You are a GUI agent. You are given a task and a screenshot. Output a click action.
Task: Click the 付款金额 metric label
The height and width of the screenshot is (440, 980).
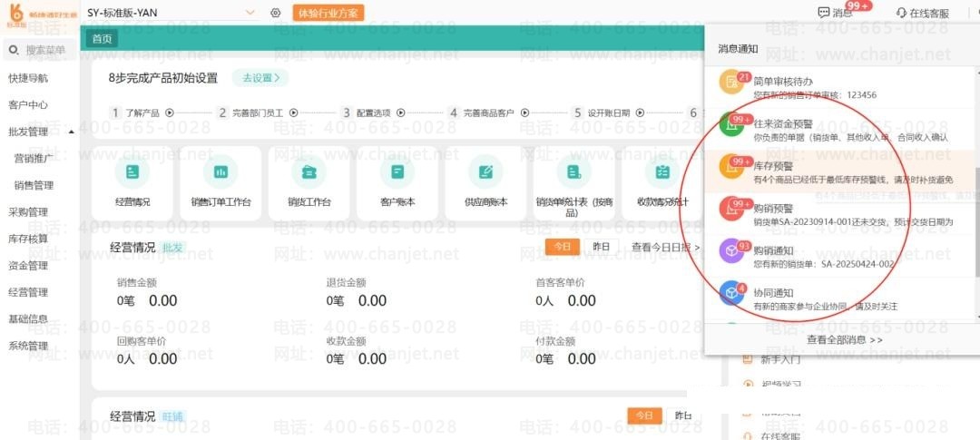coord(555,341)
